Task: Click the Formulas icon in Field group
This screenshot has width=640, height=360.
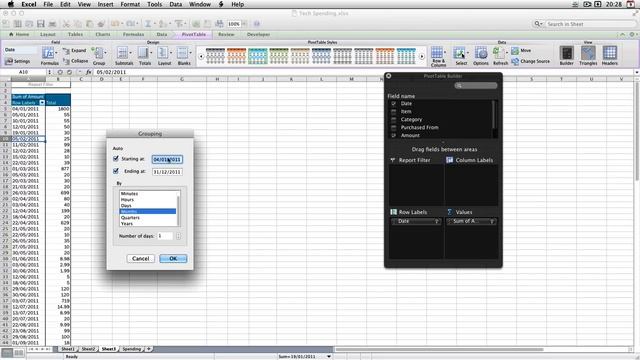Action: [x=48, y=53]
